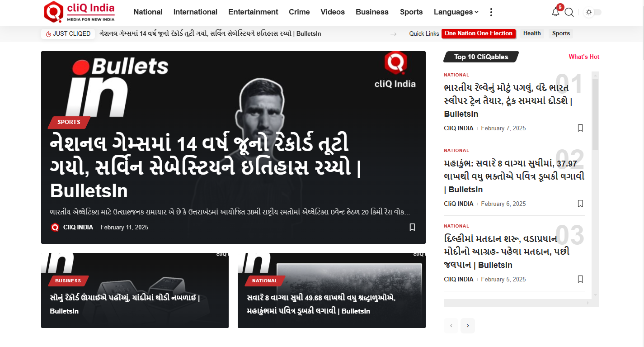Open the notifications bell icon
This screenshot has width=644, height=347.
coord(556,12)
